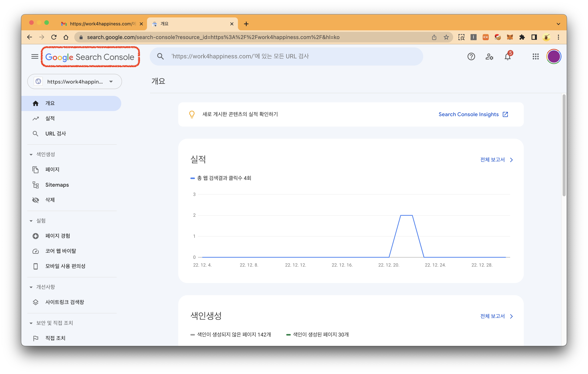Collapse the 실험 sidebar section
588x374 pixels.
[31, 221]
